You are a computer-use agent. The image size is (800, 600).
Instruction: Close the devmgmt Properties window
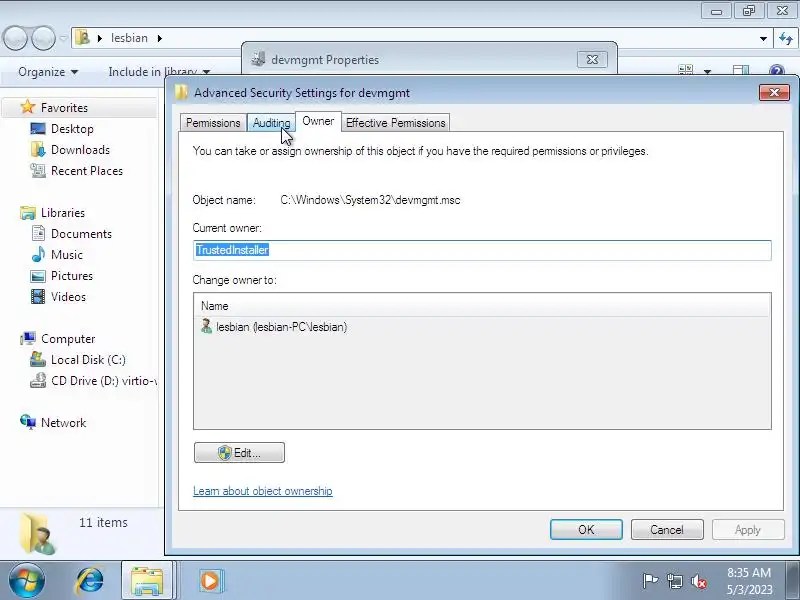pyautogui.click(x=592, y=60)
